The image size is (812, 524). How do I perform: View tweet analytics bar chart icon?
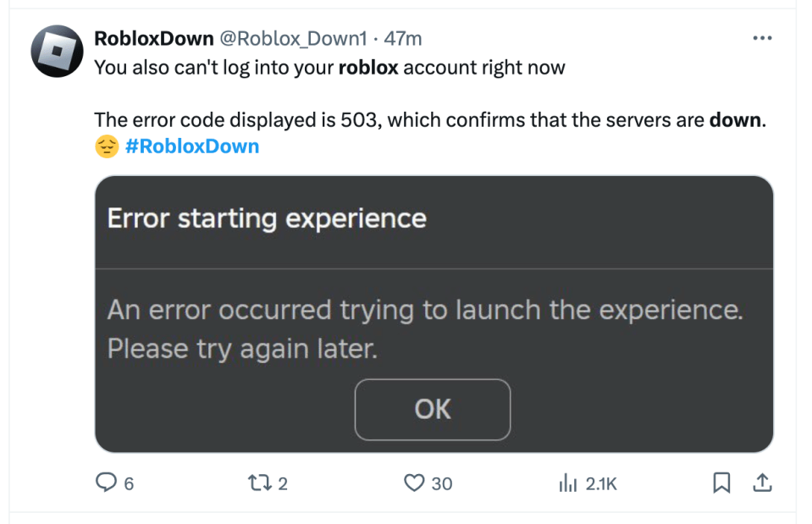[x=568, y=483]
